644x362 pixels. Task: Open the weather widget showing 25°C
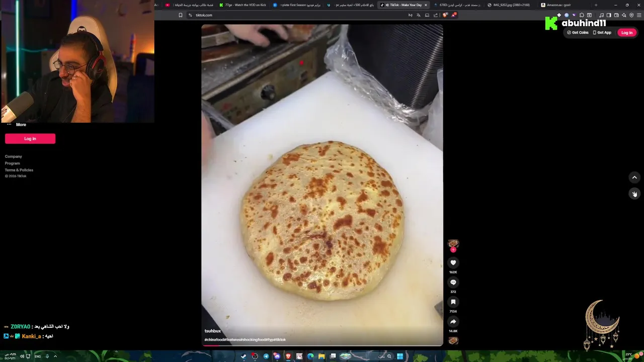coord(631,356)
